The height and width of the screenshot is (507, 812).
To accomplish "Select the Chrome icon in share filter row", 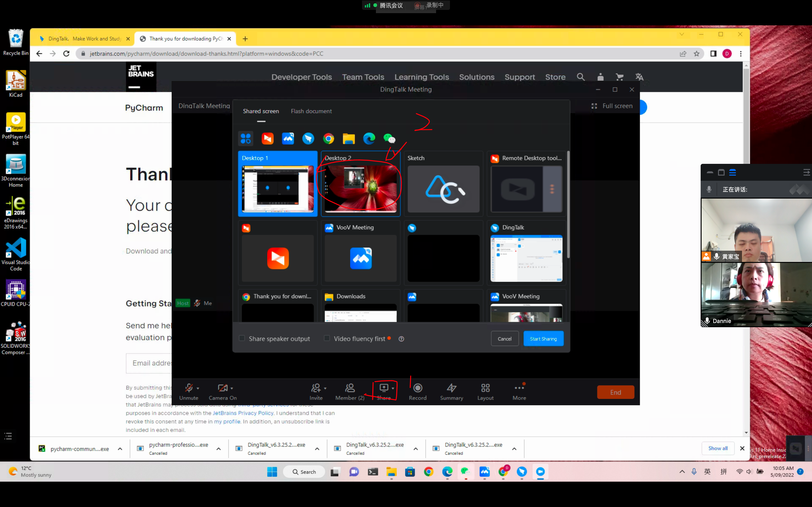I will (328, 138).
